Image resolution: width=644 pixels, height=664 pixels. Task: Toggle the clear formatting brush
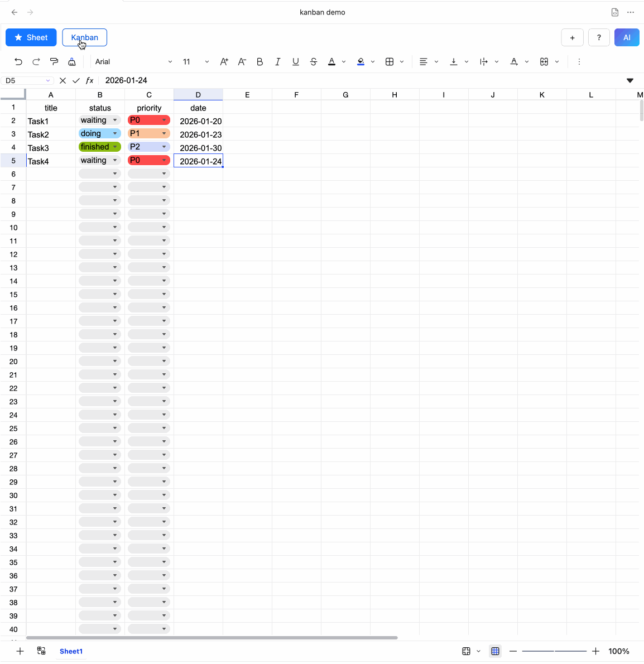tap(71, 61)
